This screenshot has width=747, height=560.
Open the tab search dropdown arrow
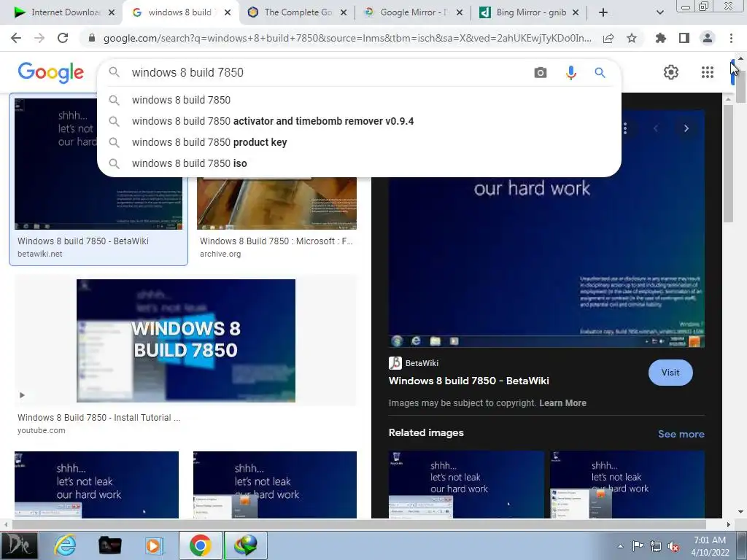(x=659, y=12)
